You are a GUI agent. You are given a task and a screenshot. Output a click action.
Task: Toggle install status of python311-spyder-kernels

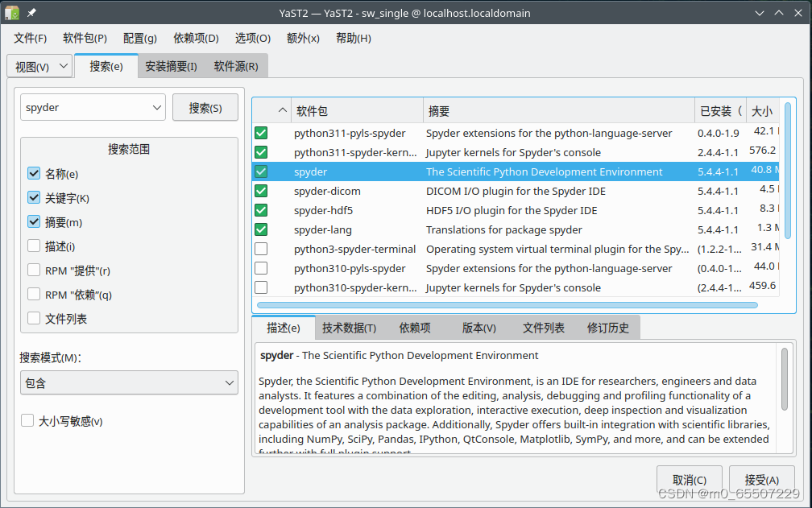261,152
